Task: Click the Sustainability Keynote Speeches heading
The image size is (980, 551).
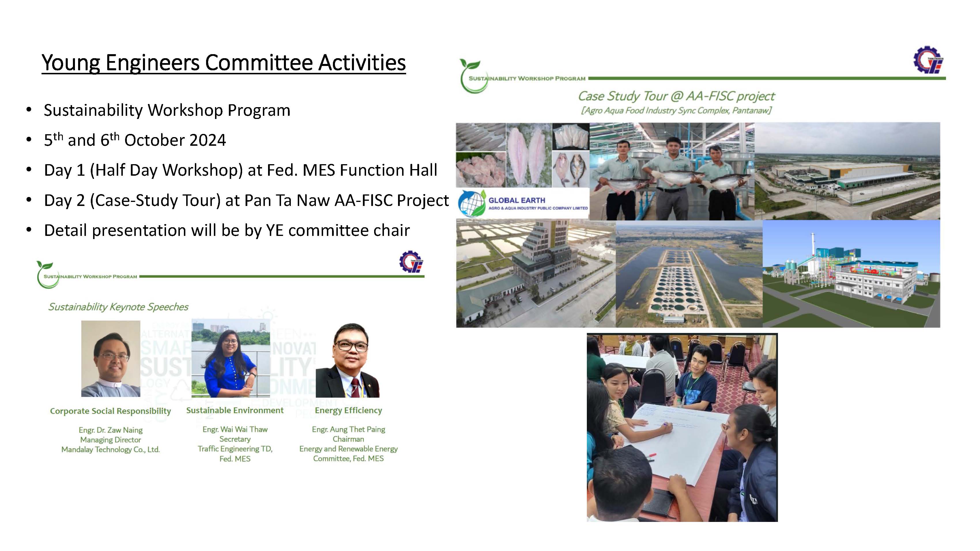Action: 118,307
